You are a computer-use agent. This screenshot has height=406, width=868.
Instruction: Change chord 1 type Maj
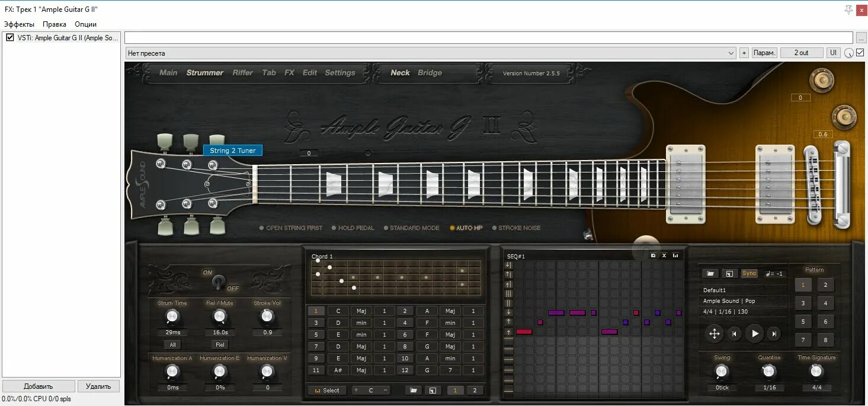click(x=361, y=311)
